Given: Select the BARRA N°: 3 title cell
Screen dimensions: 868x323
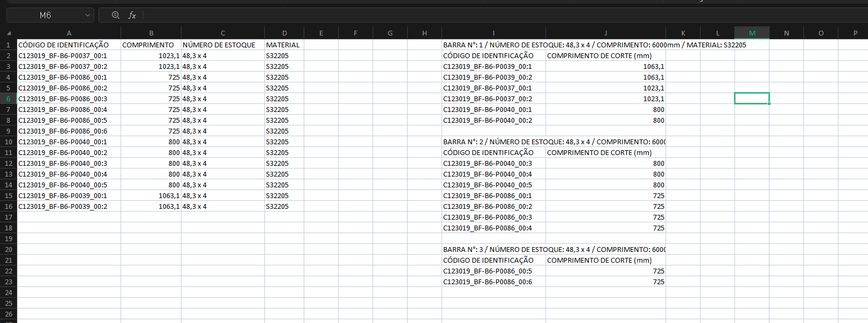Looking at the screenshot, I should click(x=493, y=249).
